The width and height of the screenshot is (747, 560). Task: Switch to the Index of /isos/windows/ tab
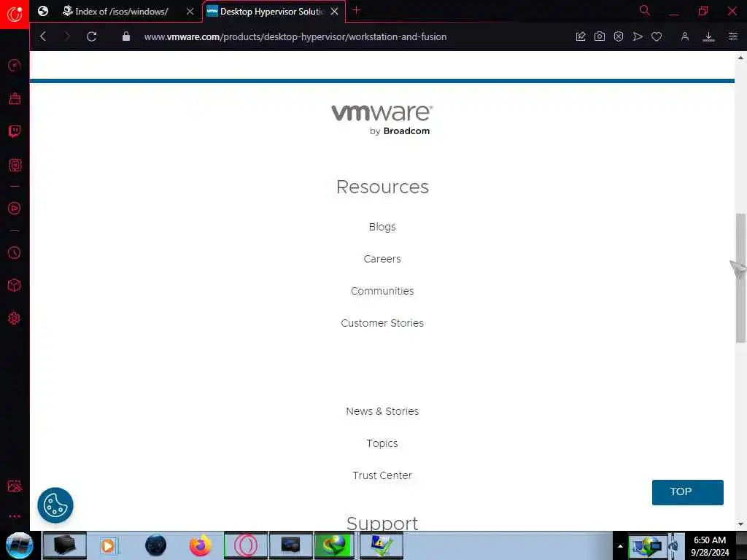(122, 12)
